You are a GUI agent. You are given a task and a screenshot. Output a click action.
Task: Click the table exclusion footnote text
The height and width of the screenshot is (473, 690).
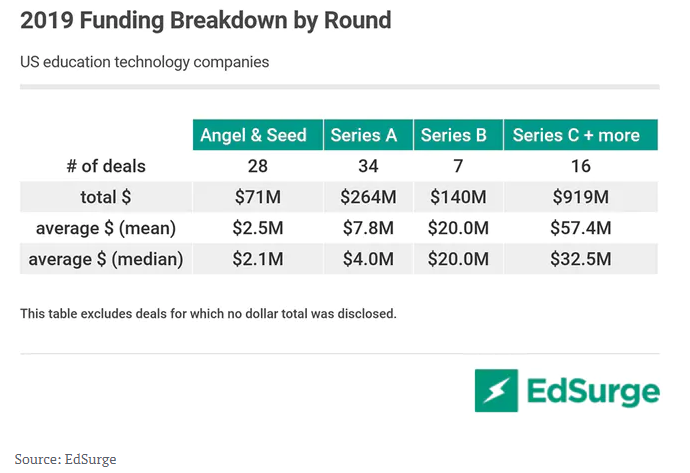click(208, 314)
